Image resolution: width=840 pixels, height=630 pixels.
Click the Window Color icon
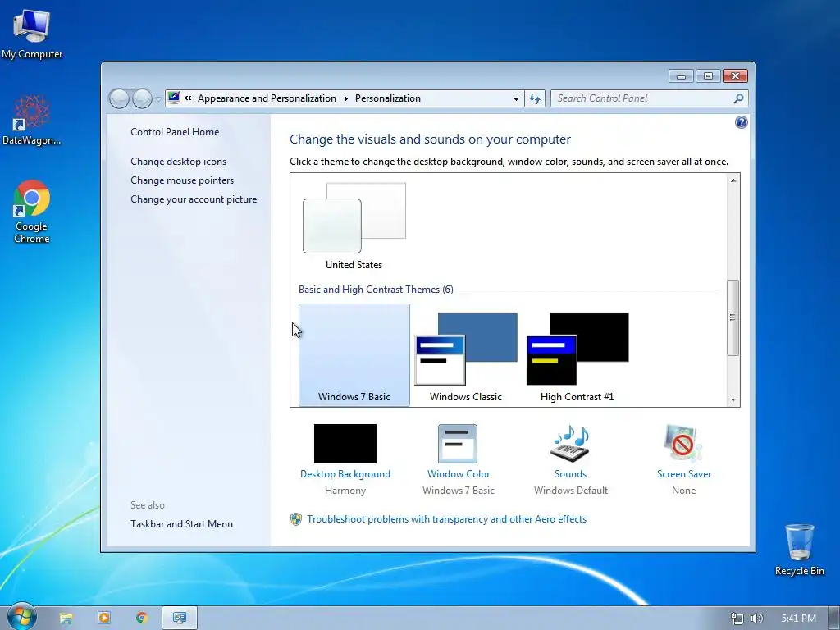458,444
